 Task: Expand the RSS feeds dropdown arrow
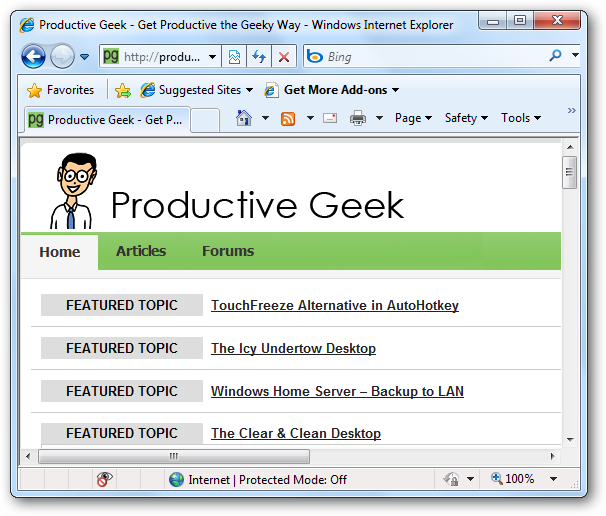coord(310,118)
